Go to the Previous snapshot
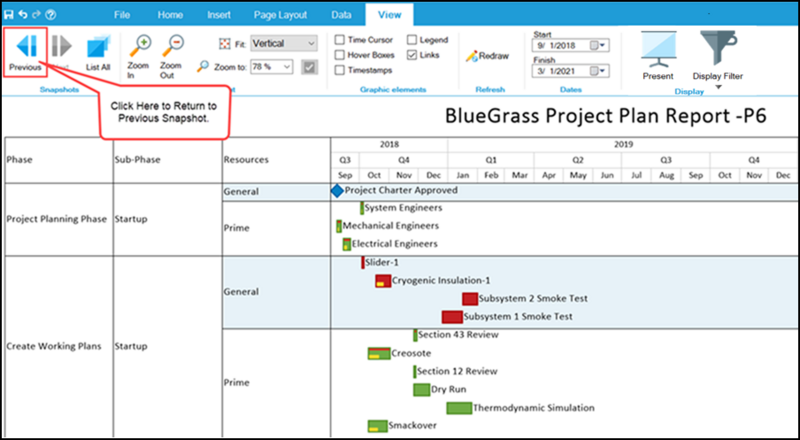 [26, 52]
